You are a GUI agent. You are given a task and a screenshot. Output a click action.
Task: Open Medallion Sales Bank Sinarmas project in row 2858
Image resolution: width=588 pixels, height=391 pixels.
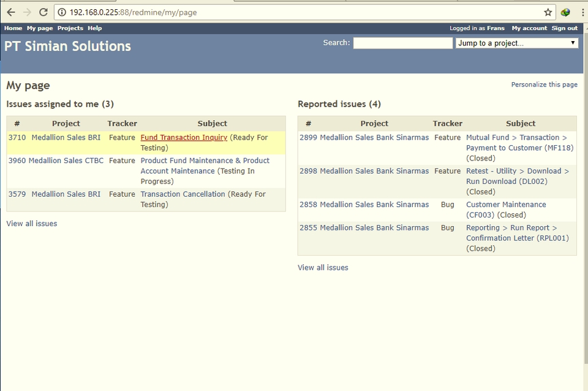coord(374,205)
